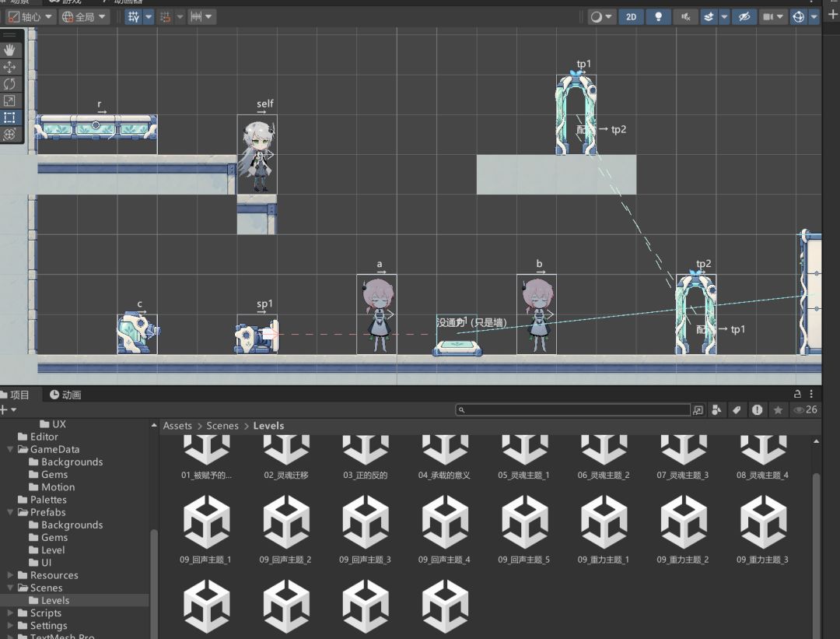Select the Scale tool
The height and width of the screenshot is (639, 840).
point(9,100)
